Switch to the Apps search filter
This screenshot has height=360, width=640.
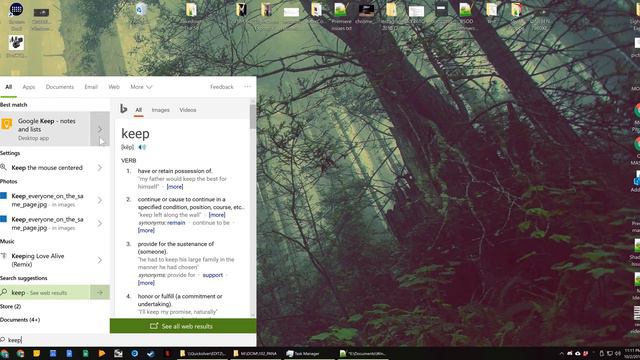[x=29, y=87]
